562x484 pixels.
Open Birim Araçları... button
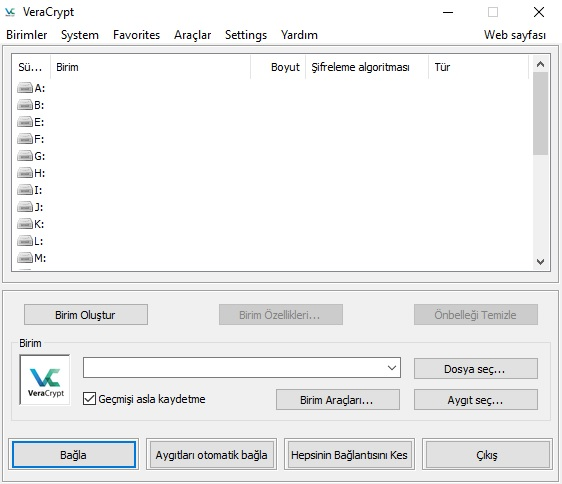pos(338,400)
